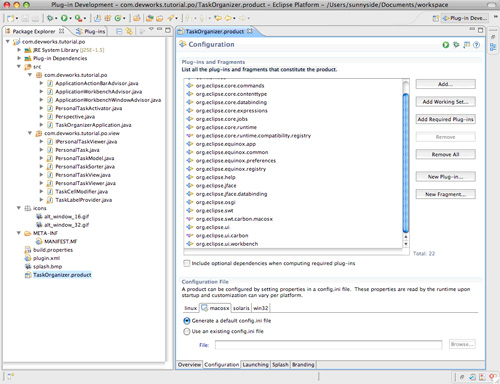The height and width of the screenshot is (384, 500).
Task: Toggle Link with Editor in Package Explorer
Action: pos(129,31)
